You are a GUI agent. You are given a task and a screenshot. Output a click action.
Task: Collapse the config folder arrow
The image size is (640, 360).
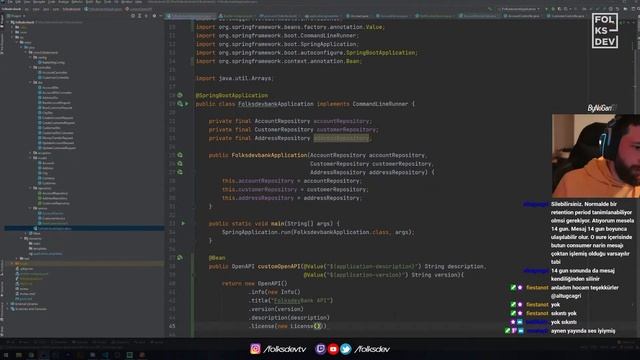tap(31, 58)
